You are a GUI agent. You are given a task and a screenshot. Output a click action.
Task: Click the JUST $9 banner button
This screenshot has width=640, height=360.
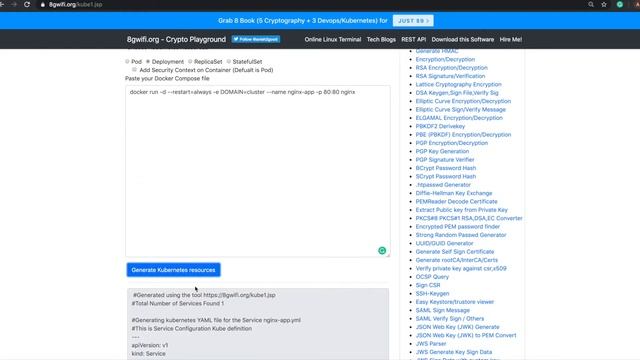coord(413,20)
